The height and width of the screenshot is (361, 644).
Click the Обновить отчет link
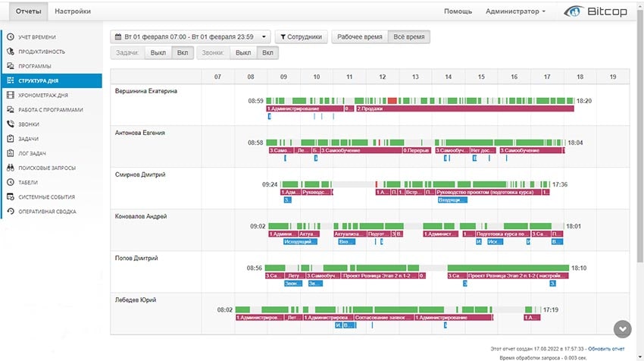(606, 347)
